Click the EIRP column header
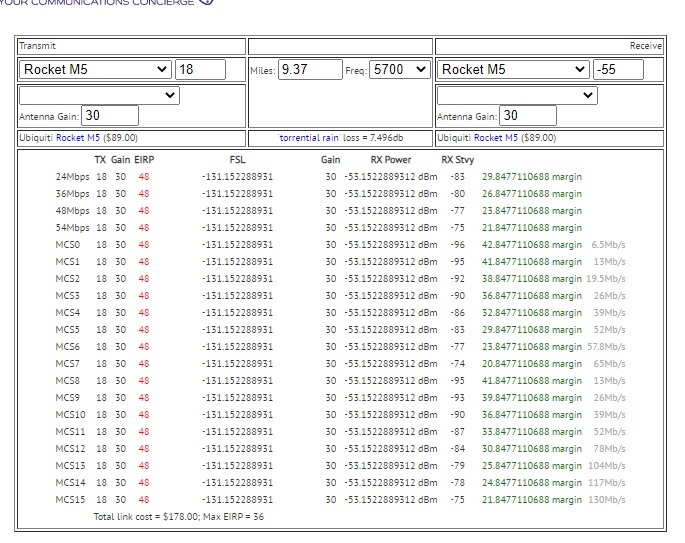This screenshot has width=685, height=543. [x=143, y=160]
